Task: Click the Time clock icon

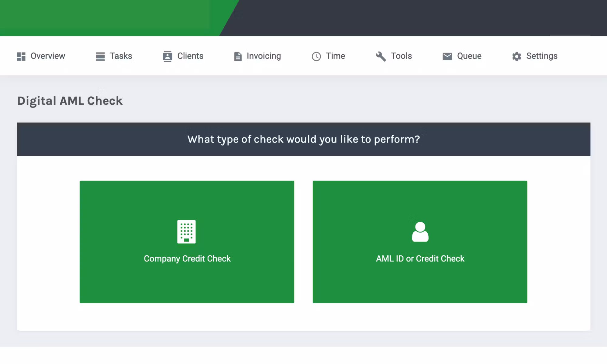Action: pos(316,56)
